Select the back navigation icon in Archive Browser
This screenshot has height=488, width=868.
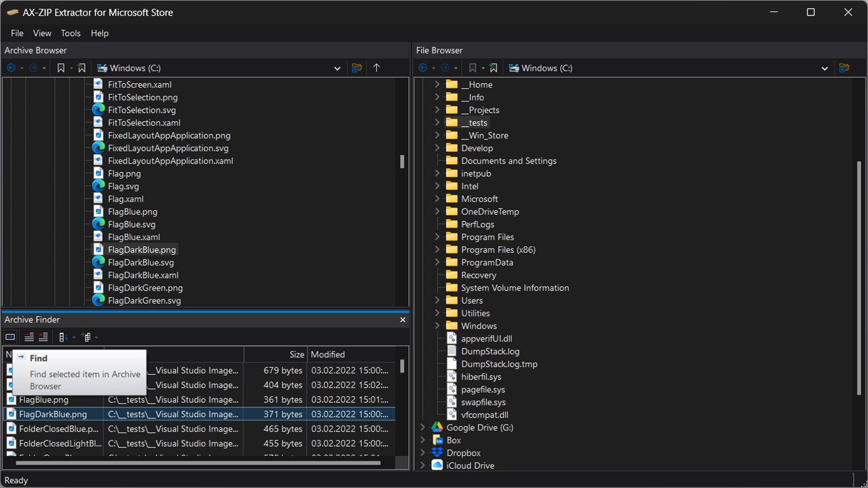coord(10,68)
